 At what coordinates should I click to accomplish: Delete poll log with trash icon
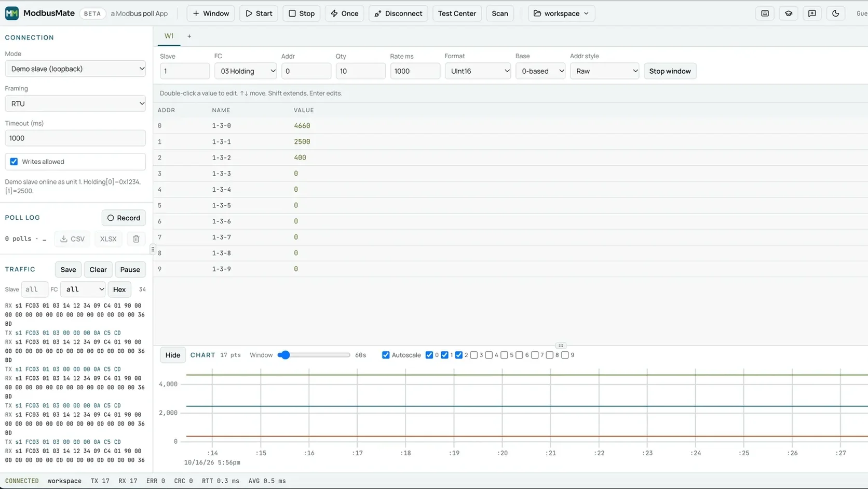click(136, 239)
